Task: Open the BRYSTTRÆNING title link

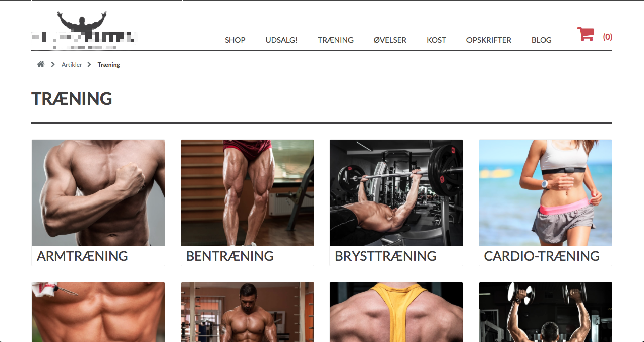Action: click(x=386, y=256)
